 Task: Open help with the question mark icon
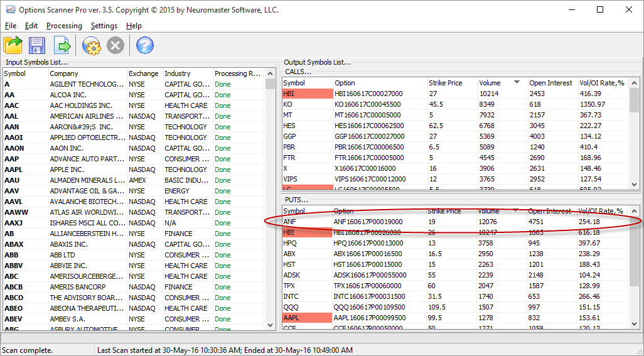144,45
